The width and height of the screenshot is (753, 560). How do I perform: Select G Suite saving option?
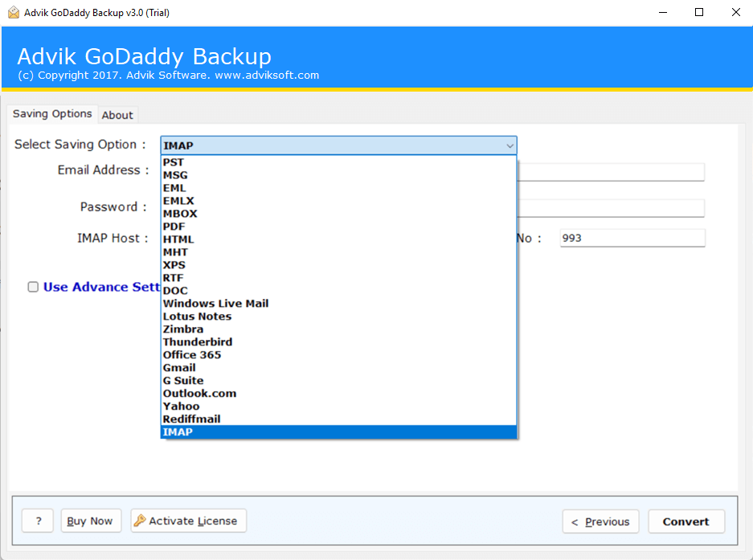338,380
